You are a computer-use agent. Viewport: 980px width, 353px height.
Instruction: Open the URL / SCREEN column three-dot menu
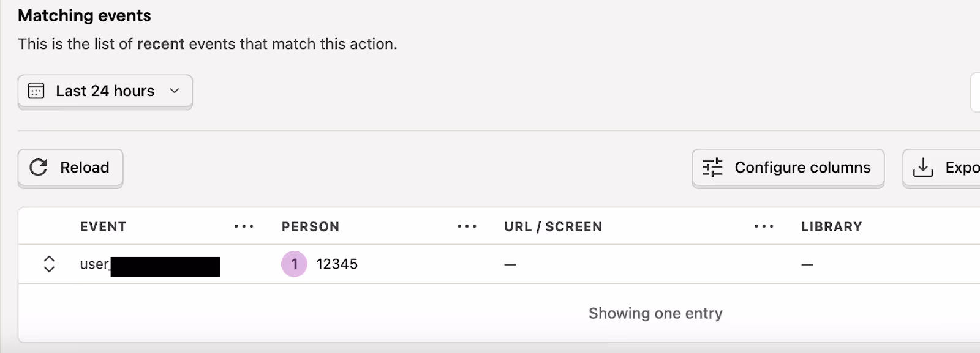tap(764, 227)
